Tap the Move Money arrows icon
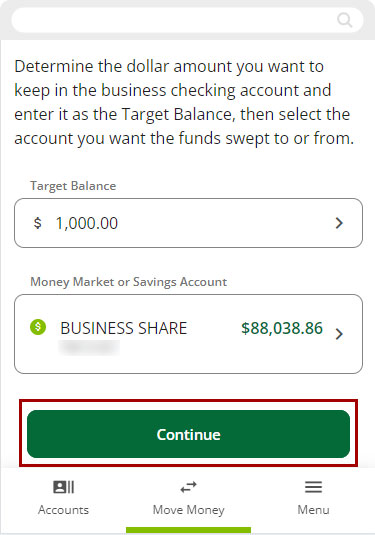Screen dimensions: 375x535 [188, 487]
